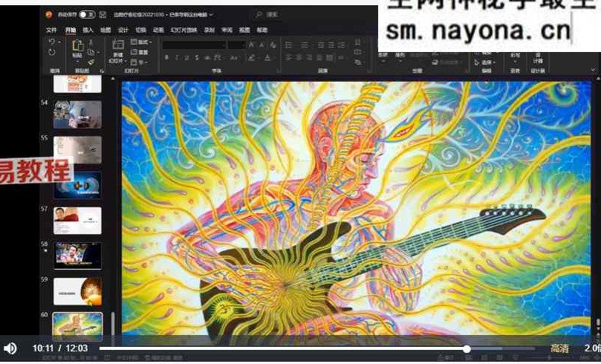Toggle text Shadow formatting
This screenshot has width=601, height=364.
point(197,58)
